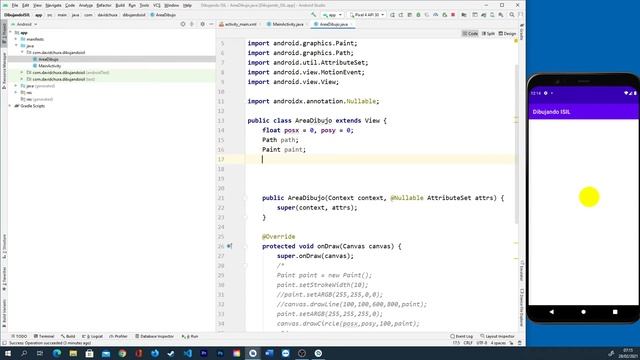Screen dimensions: 640x360
Task: Open the AVD Manager icon in toolbar
Action: coord(492,15)
